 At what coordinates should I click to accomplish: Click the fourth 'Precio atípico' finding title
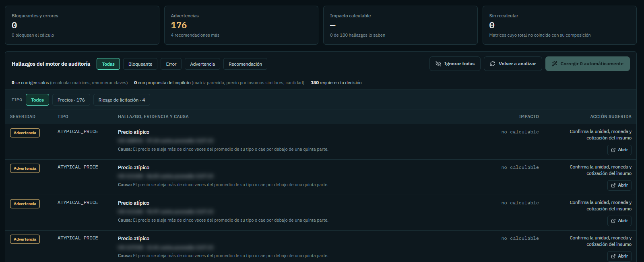134,238
